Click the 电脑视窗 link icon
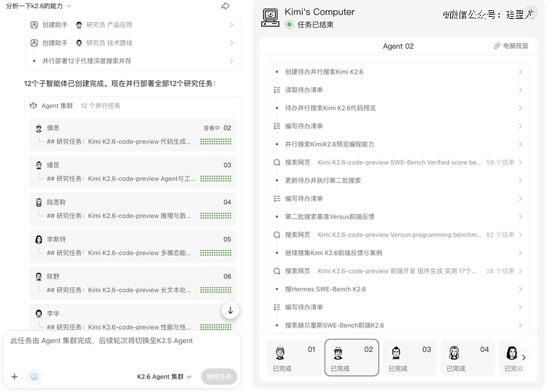The height and width of the screenshot is (392, 547). pyautogui.click(x=497, y=46)
